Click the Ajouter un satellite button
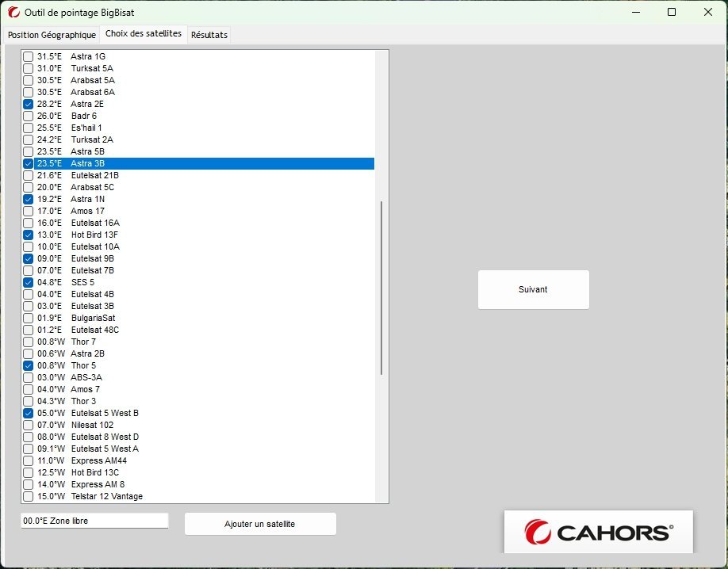Screen dimensions: 728x569 click(260, 524)
